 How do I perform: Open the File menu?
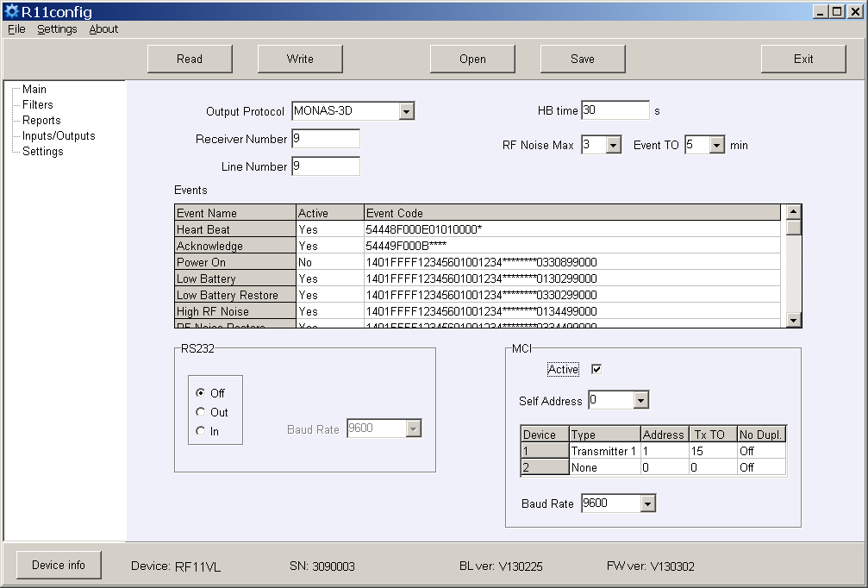click(16, 28)
